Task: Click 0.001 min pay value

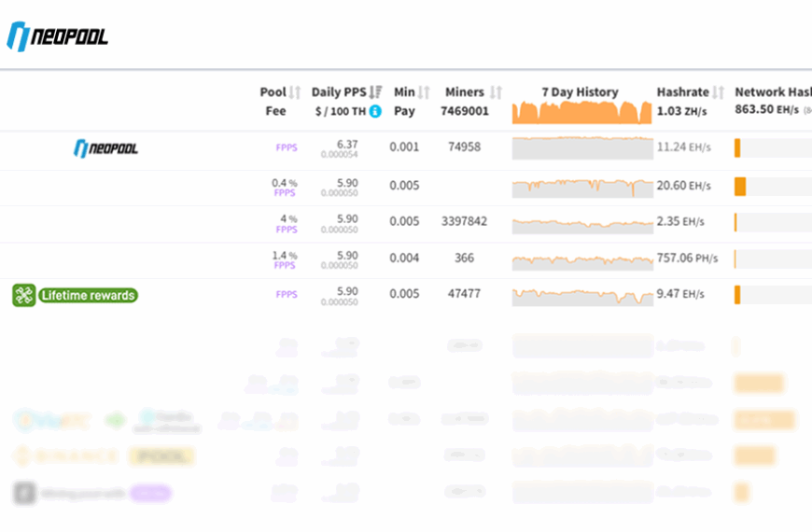Action: [404, 147]
